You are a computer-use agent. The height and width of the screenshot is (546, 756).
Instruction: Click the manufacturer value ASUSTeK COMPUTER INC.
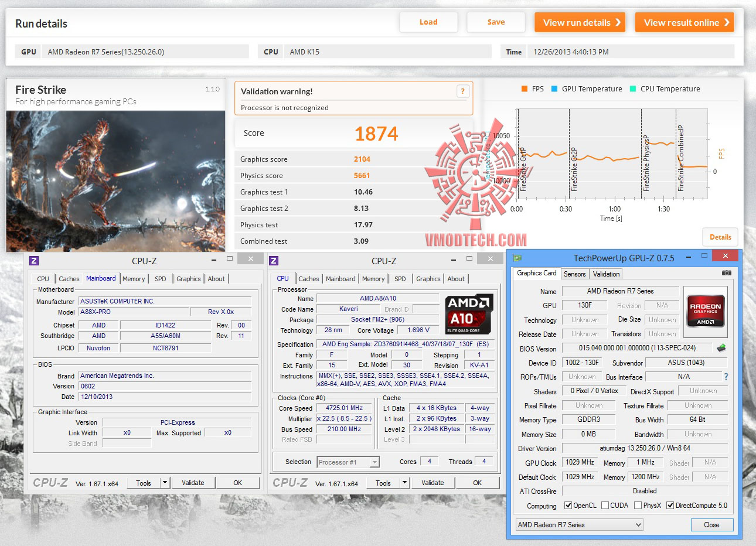tap(165, 301)
